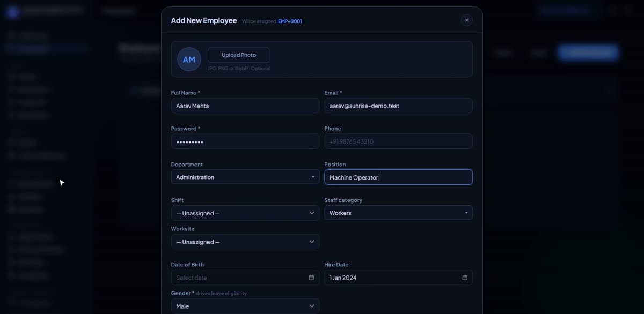This screenshot has height=314, width=644.
Task: Click the EMP-0001 employee ID text
Action: (x=290, y=21)
